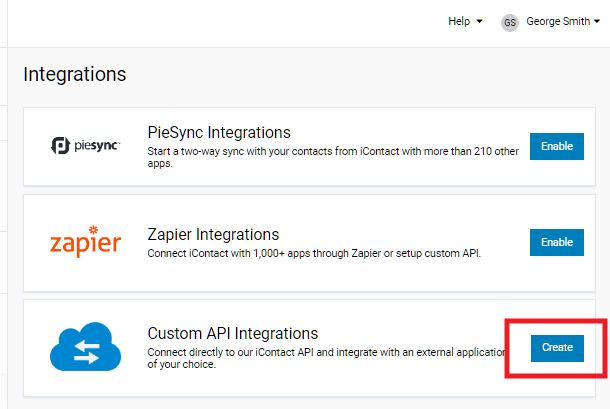This screenshot has height=409, width=610.
Task: Click the PieSync two-way sync description
Action: pyautogui.click(x=333, y=157)
